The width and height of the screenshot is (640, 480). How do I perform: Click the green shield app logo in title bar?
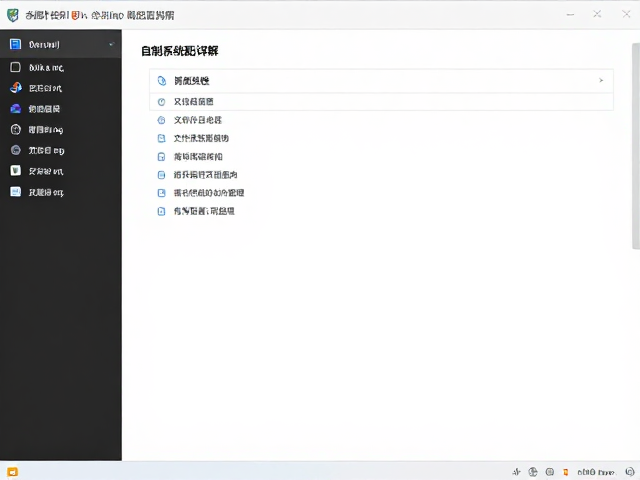pos(13,15)
